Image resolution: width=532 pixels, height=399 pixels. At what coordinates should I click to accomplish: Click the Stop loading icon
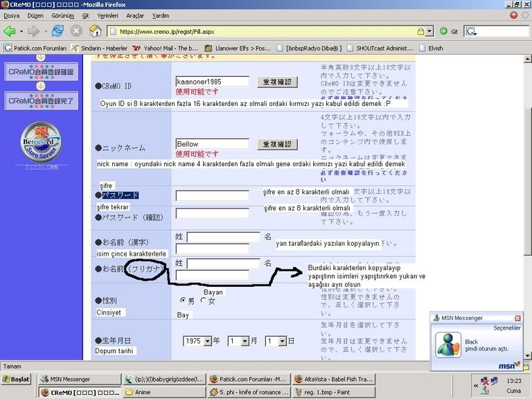pyautogui.click(x=76, y=31)
